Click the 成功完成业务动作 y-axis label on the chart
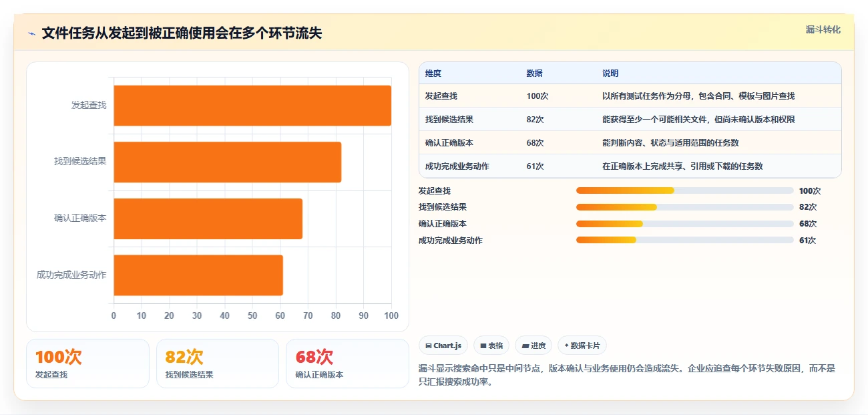 pyautogui.click(x=71, y=275)
